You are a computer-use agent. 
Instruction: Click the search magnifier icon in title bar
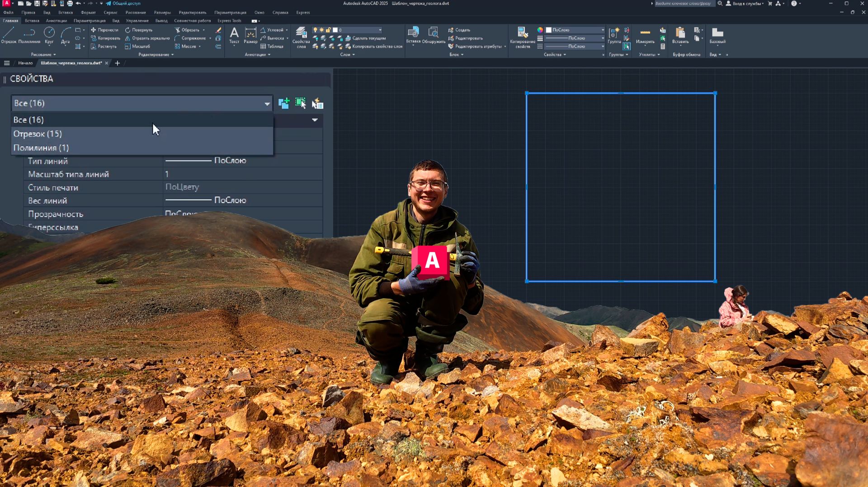pyautogui.click(x=720, y=3)
